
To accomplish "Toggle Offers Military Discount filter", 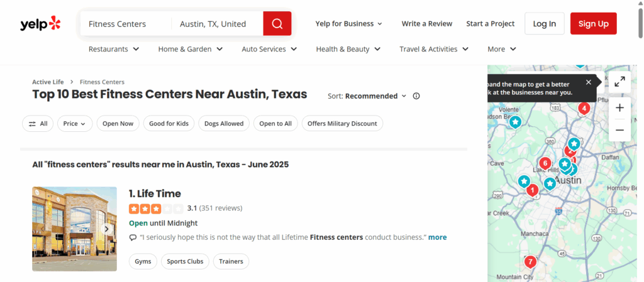I will 342,123.
